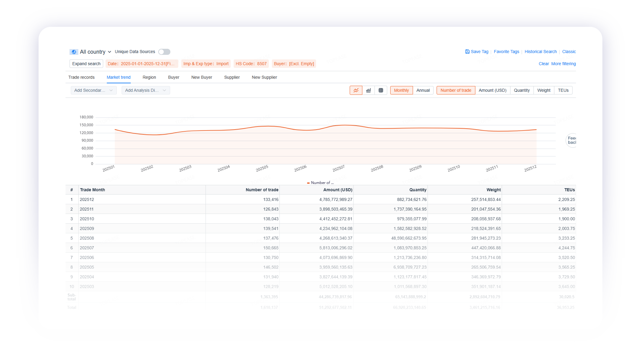Image resolution: width=644 pixels, height=362 pixels.
Task: Click the HS Code 8507 filter tag
Action: (251, 64)
